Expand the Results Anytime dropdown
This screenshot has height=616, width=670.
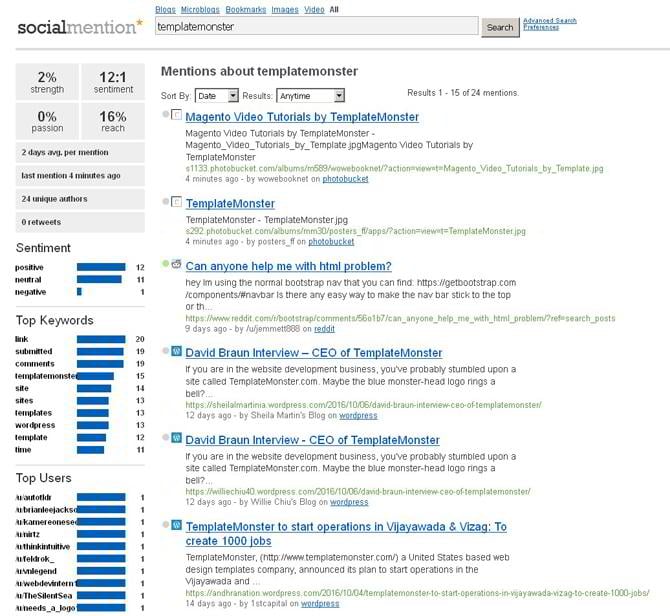(x=311, y=96)
